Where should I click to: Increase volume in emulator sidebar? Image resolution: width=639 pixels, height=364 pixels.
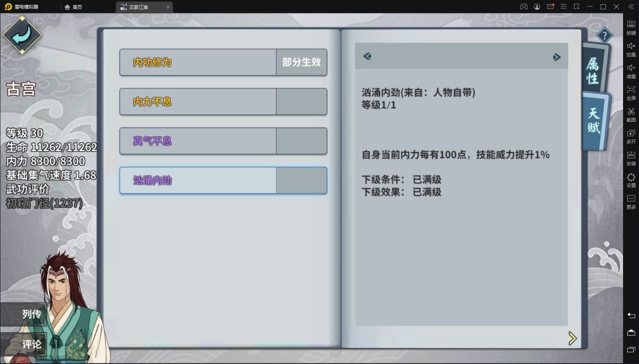pyautogui.click(x=631, y=49)
